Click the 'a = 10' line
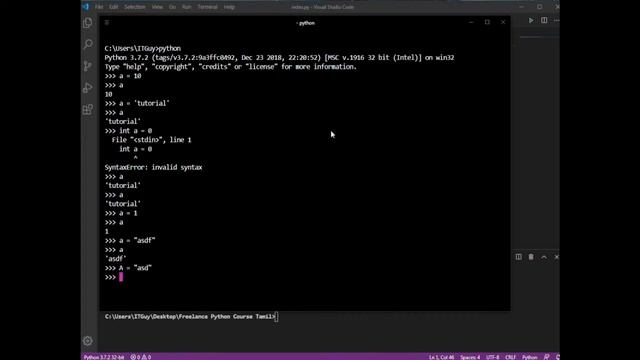The width and height of the screenshot is (640, 360). (123, 76)
